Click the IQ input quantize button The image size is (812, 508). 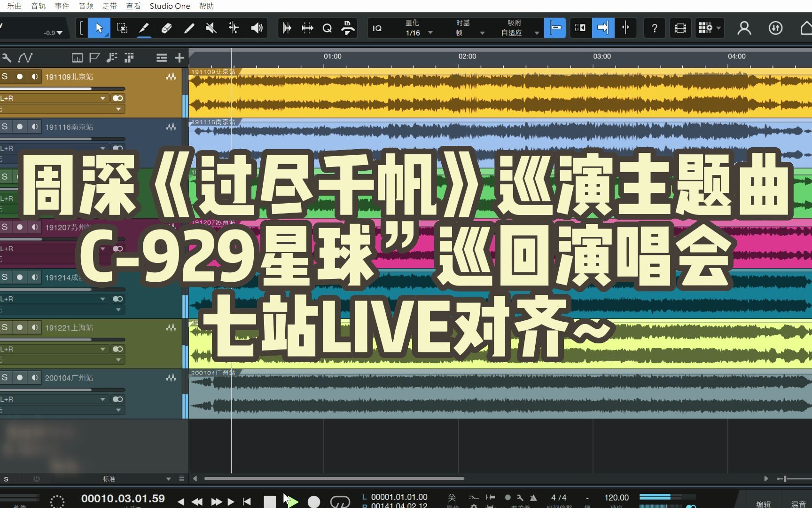tap(377, 28)
